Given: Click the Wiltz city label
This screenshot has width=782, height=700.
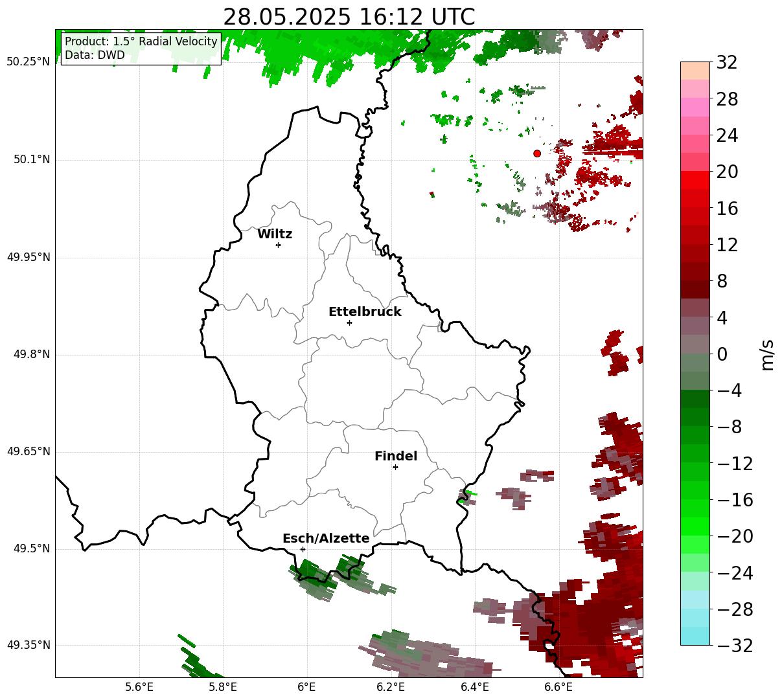Looking at the screenshot, I should [275, 234].
